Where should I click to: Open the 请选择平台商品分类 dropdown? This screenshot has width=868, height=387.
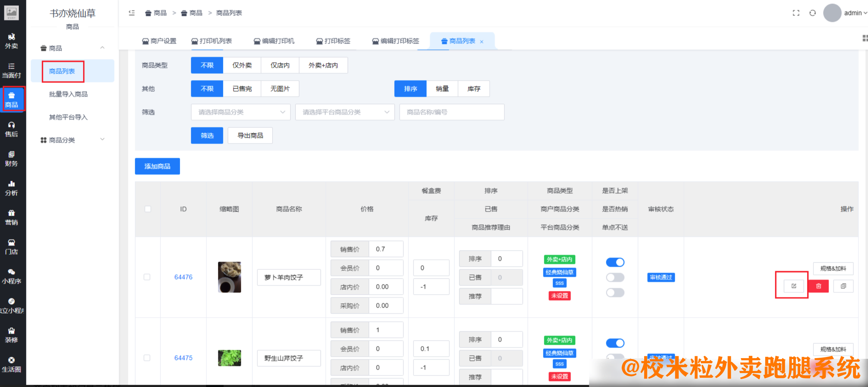click(344, 112)
